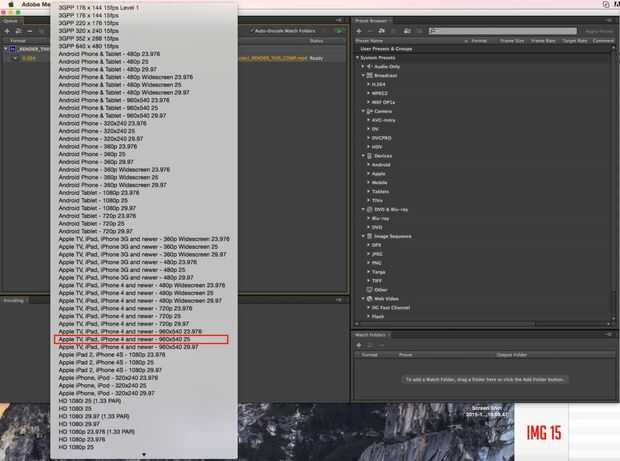Toggle Auto-Encode Watch Folders checkbox
The height and width of the screenshot is (461, 620).
click(x=252, y=30)
